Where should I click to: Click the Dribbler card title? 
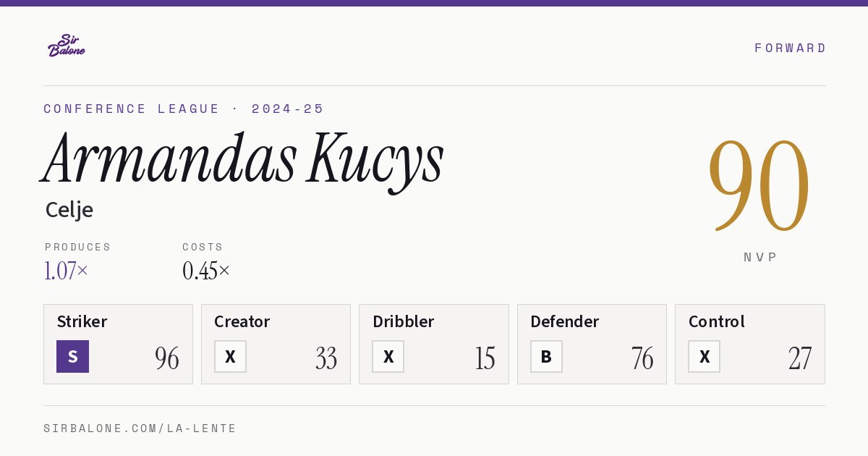click(404, 321)
